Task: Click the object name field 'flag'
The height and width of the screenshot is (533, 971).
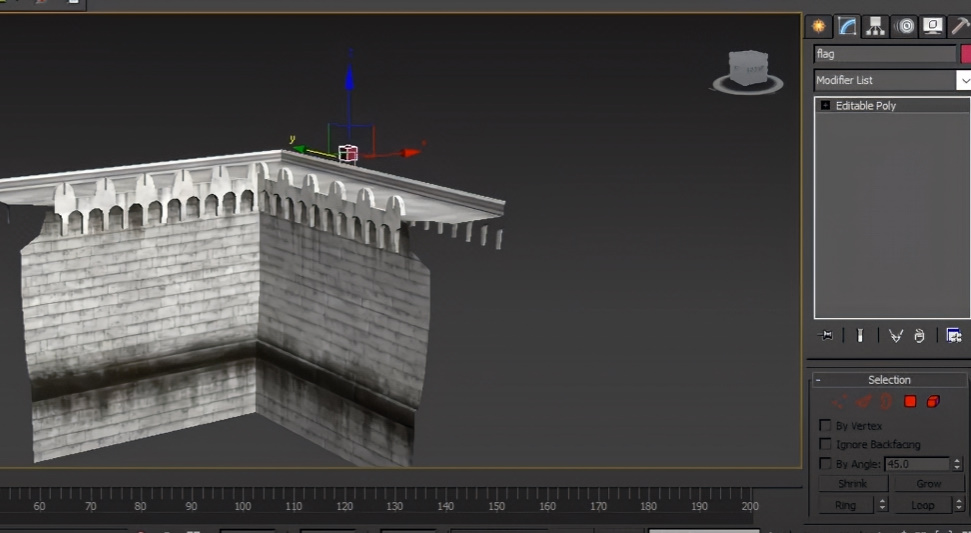Action: coord(885,54)
